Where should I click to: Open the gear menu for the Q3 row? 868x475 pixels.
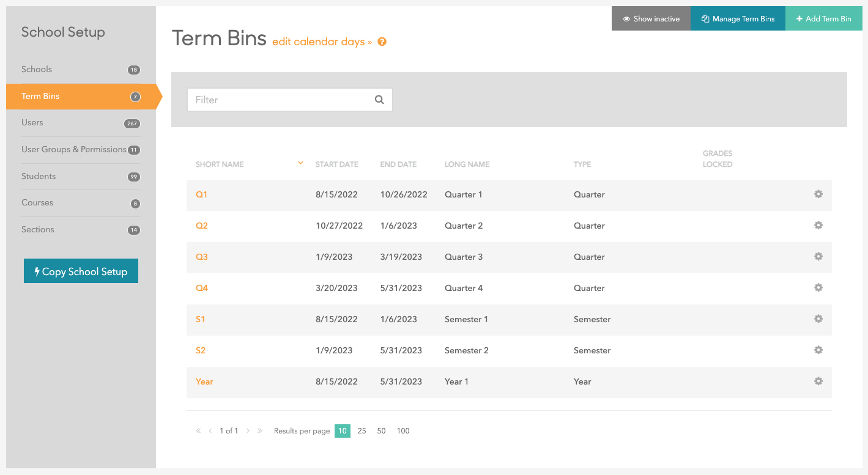point(818,257)
